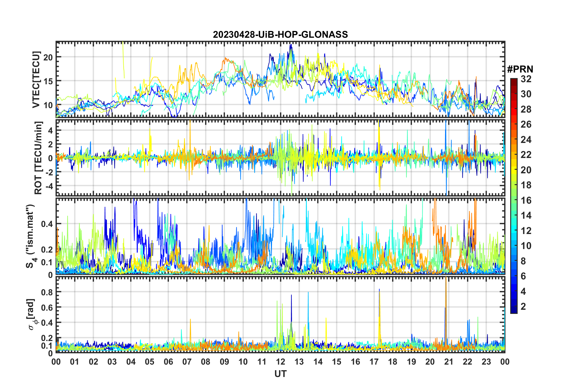
Task: Click the #PRN colorbar title
Action: [520, 69]
